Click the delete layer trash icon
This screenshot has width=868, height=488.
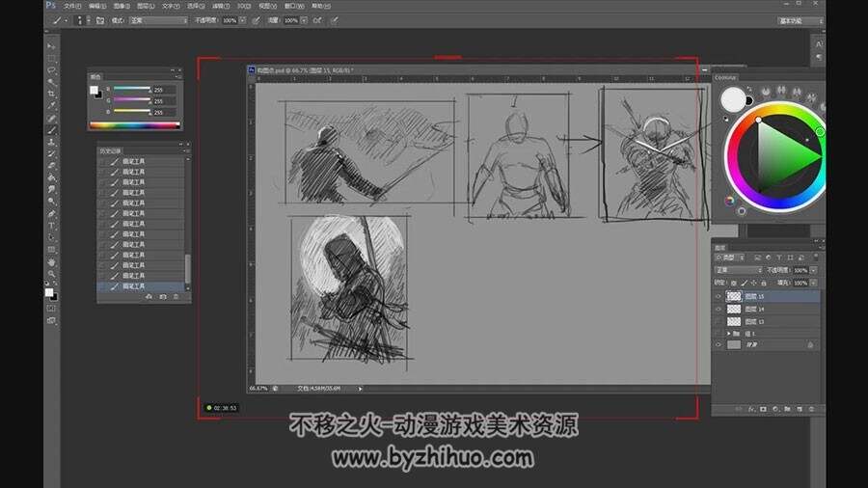[811, 409]
